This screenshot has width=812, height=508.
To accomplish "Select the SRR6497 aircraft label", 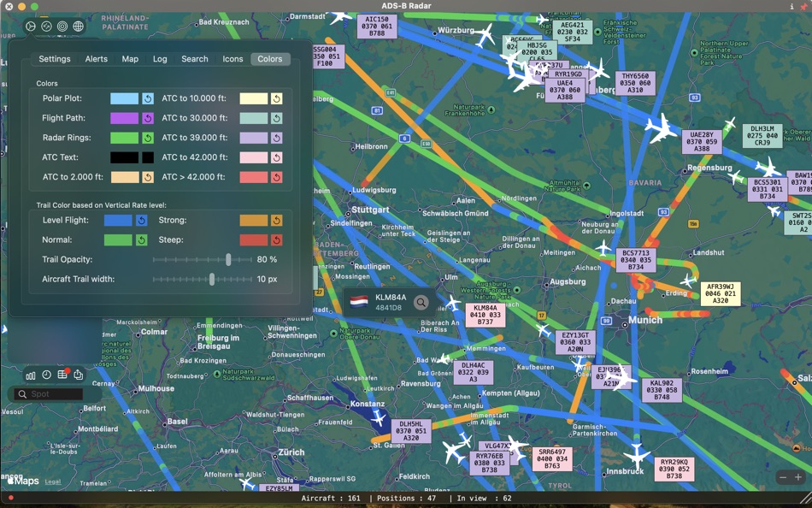I will tap(552, 459).
